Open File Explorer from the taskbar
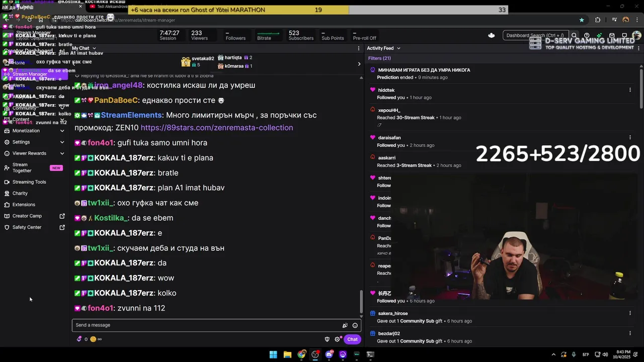 click(287, 354)
